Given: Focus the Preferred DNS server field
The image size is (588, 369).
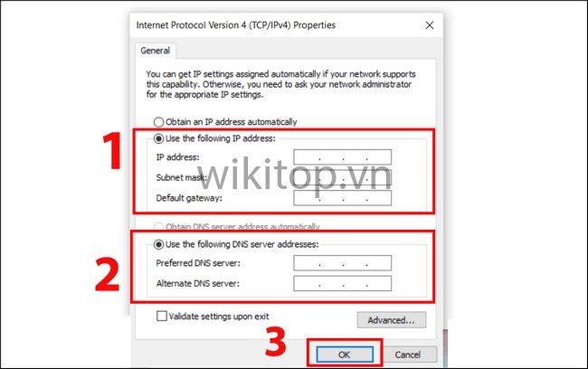Looking at the screenshot, I should [x=342, y=263].
